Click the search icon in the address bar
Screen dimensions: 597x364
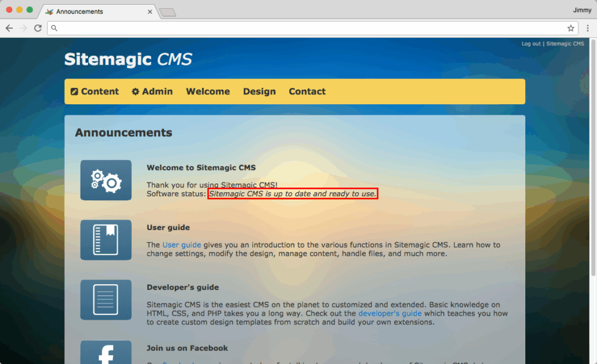[54, 28]
